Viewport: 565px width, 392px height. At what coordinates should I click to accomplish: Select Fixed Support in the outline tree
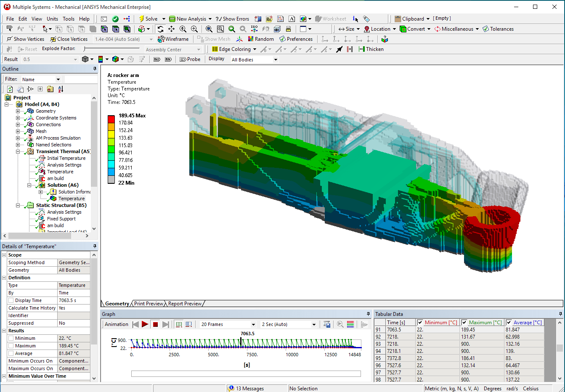point(61,219)
